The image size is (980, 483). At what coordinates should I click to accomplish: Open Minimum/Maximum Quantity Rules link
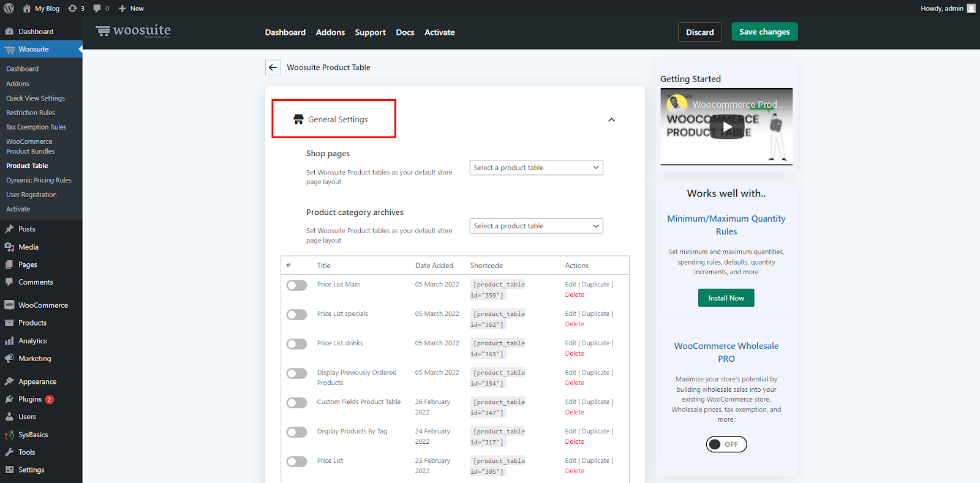tap(726, 225)
